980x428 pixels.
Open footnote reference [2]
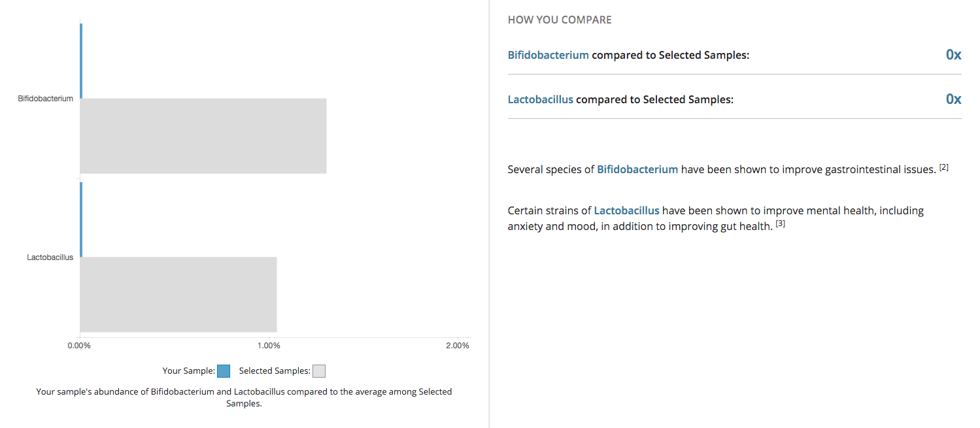944,167
